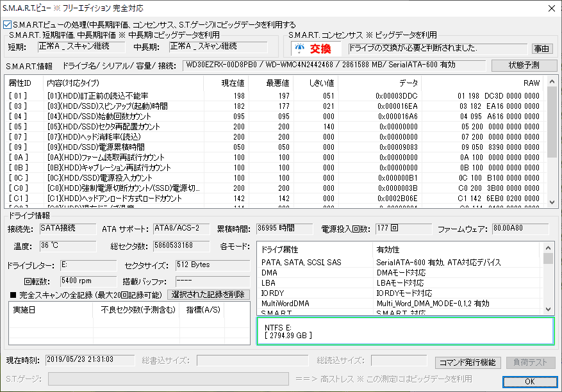
Task: Click the SMART attribute table scrollbar thumb
Action: point(552,122)
